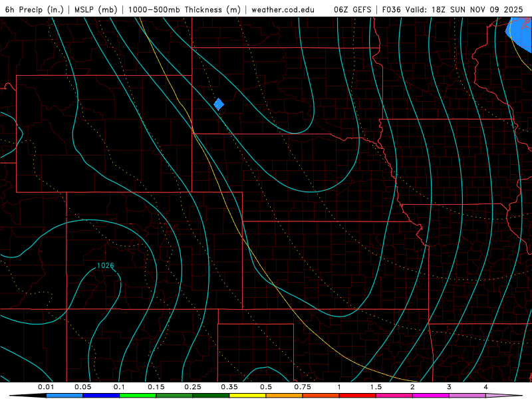Select the dark blue 0.05 legend color

point(101,396)
